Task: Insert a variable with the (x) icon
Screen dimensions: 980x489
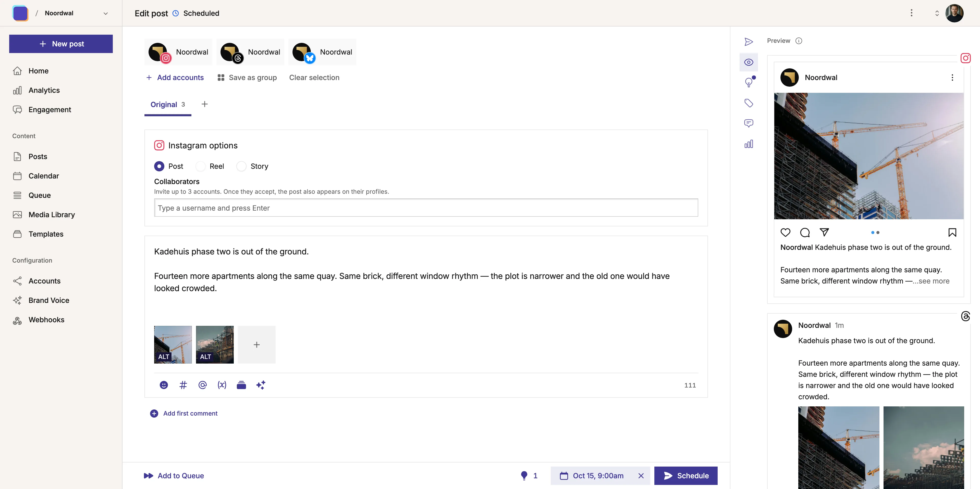Action: pos(222,385)
